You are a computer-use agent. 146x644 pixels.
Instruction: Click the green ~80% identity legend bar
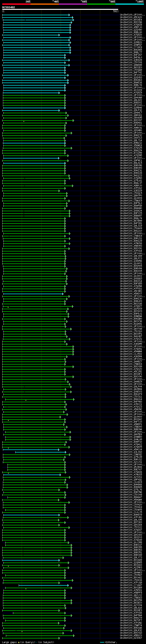101,4
